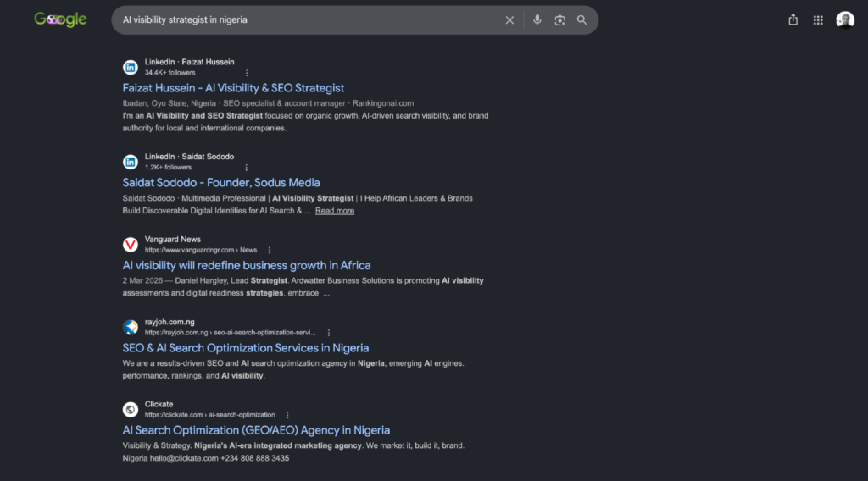Open SEO & AI Search Optimization Services link
The height and width of the screenshot is (481, 868).
[245, 348]
